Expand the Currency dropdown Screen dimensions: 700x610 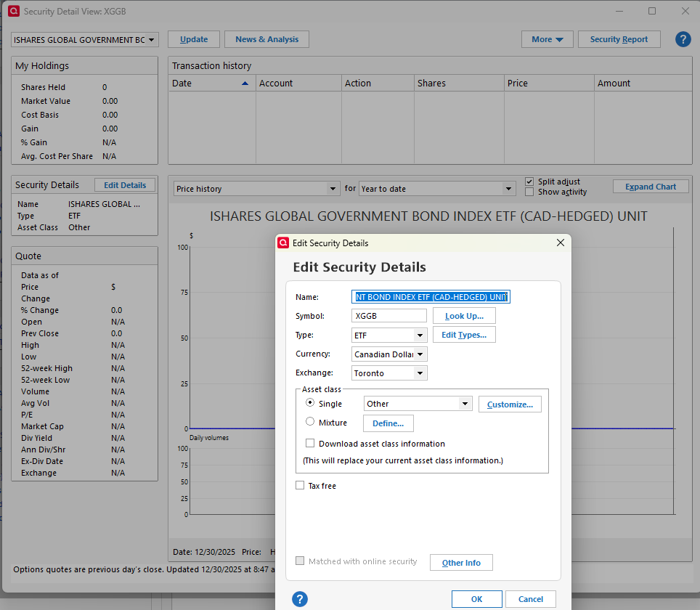(420, 354)
